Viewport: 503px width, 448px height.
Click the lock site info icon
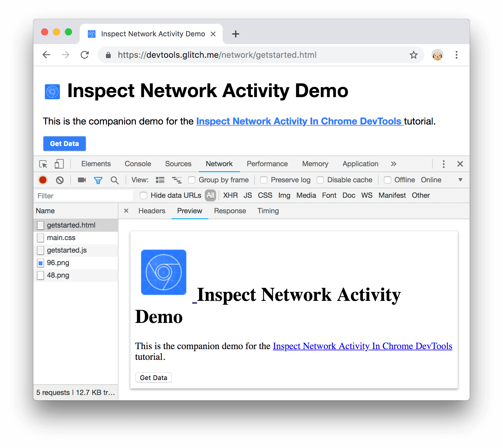108,55
